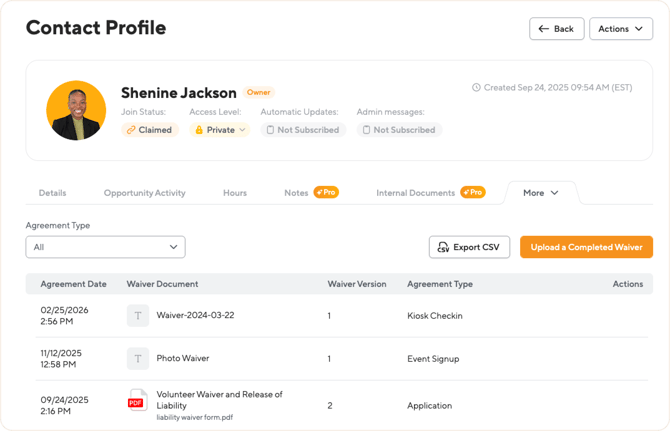Switch to the Opportunity Activity tab

click(144, 193)
